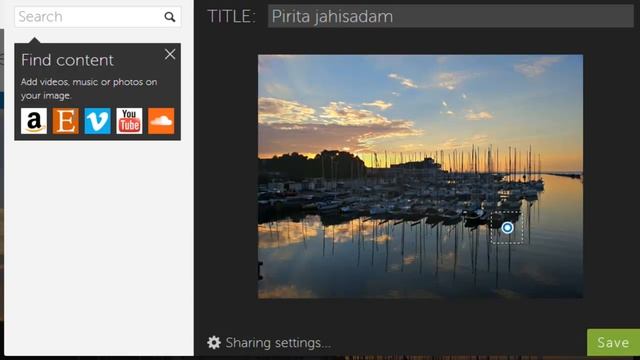The width and height of the screenshot is (640, 360).
Task: Choose the Etsy content source icon
Action: (x=66, y=121)
